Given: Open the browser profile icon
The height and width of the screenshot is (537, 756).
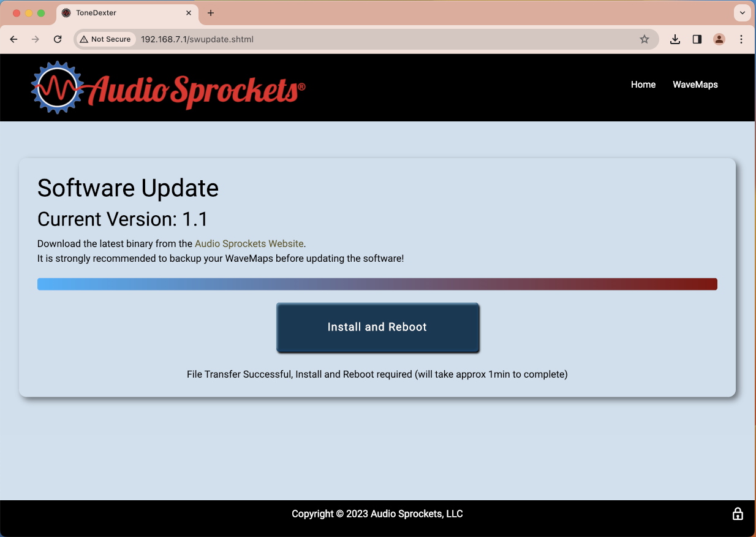Looking at the screenshot, I should (x=719, y=39).
